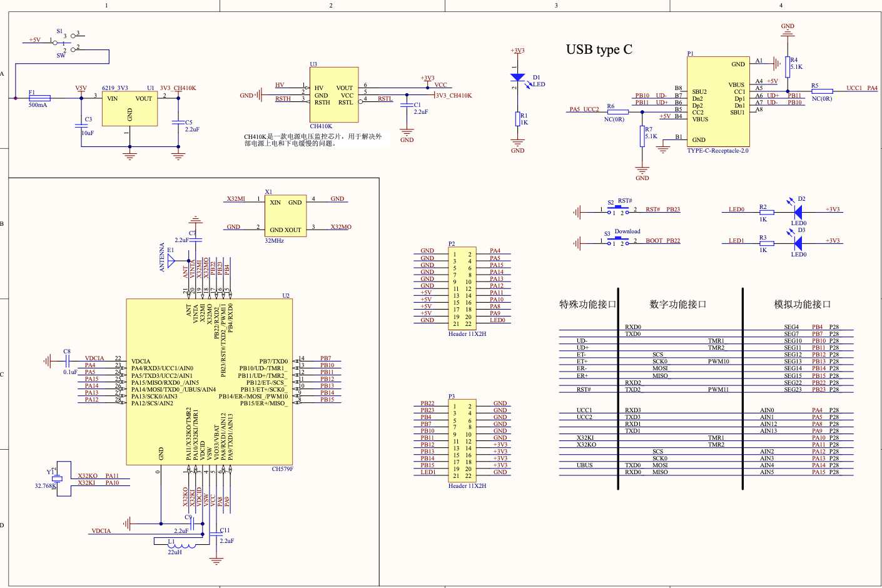
Task: Select the U1 6219_3V3 regulator block
Action: pyautogui.click(x=129, y=109)
